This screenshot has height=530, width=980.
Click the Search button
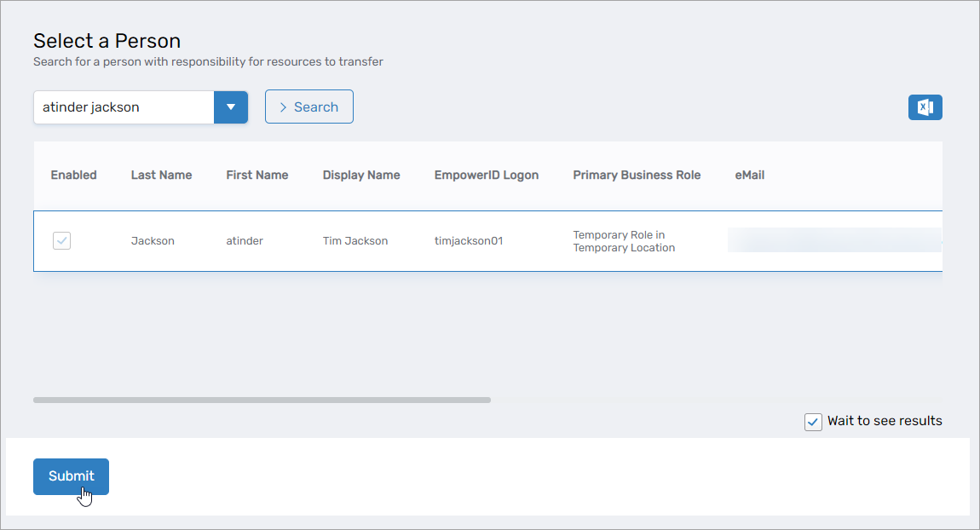point(308,107)
